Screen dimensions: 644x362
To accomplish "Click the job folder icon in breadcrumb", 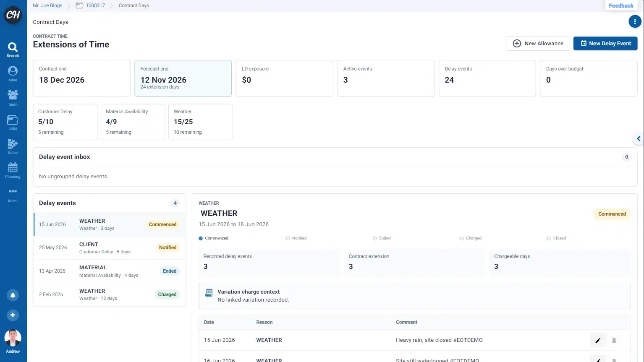I will click(x=79, y=5).
